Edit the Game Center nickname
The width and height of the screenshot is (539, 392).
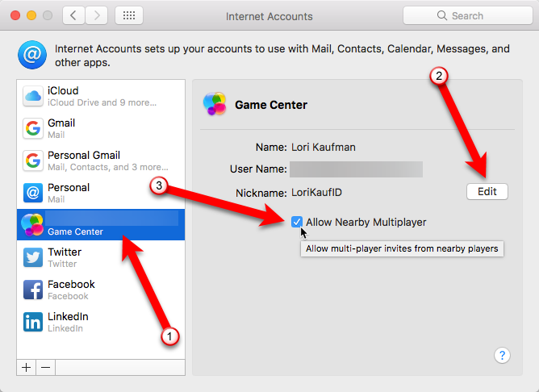(x=487, y=191)
